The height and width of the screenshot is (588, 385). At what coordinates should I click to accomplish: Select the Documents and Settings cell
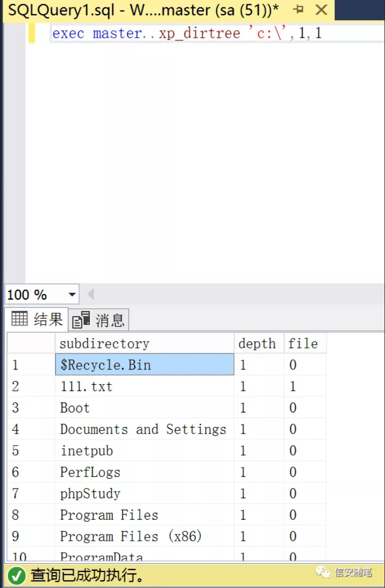145,429
